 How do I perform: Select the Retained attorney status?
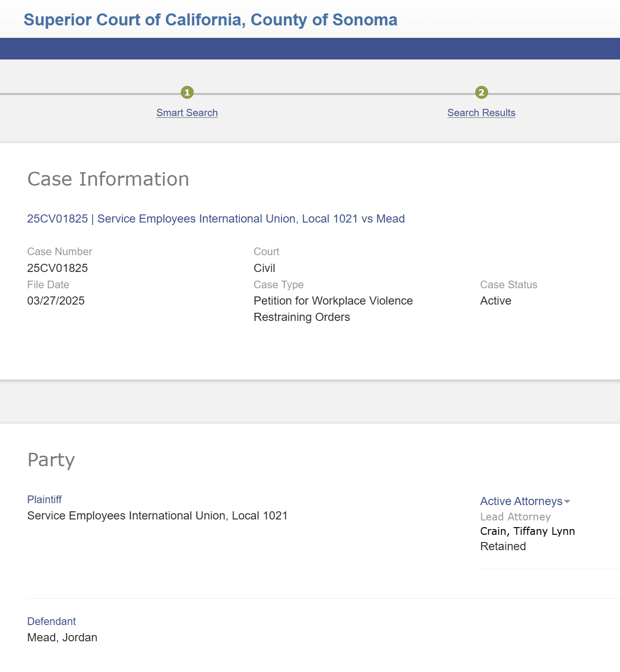click(503, 546)
